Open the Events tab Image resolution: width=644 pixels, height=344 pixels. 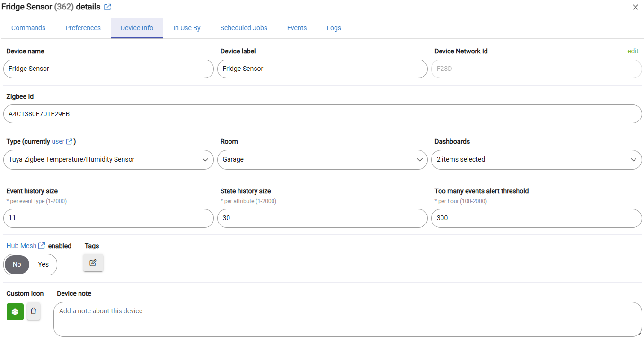click(297, 28)
